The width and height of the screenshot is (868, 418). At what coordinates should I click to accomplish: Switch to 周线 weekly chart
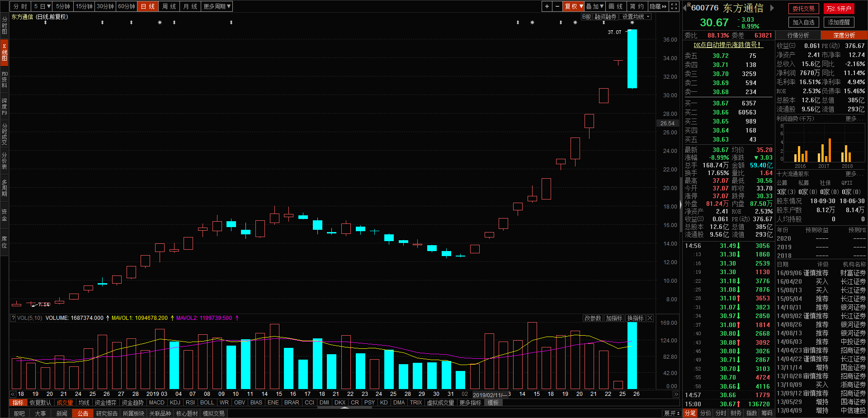[169, 6]
